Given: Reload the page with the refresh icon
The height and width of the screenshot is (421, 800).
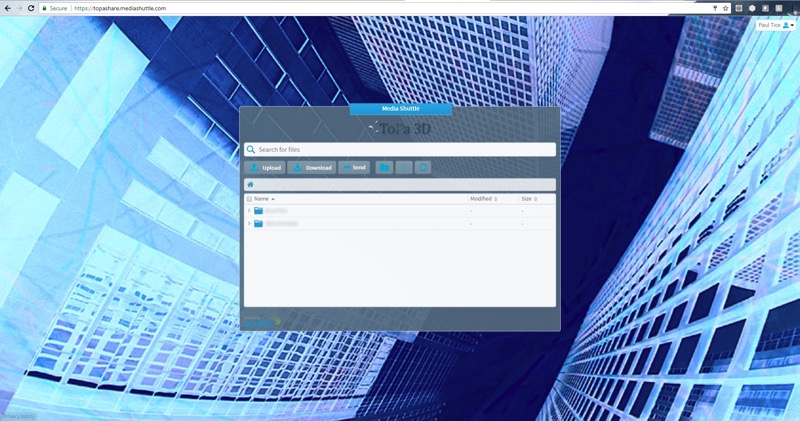Looking at the screenshot, I should [x=31, y=8].
